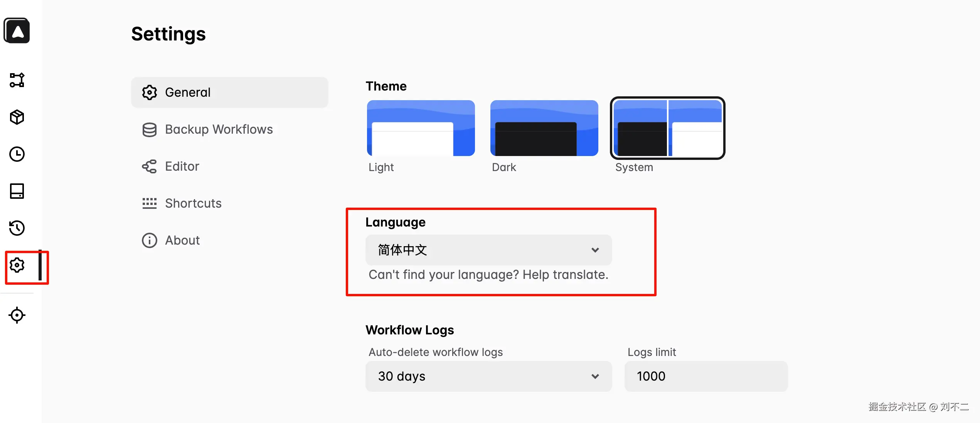Open the Shortcuts settings tab

coord(193,203)
